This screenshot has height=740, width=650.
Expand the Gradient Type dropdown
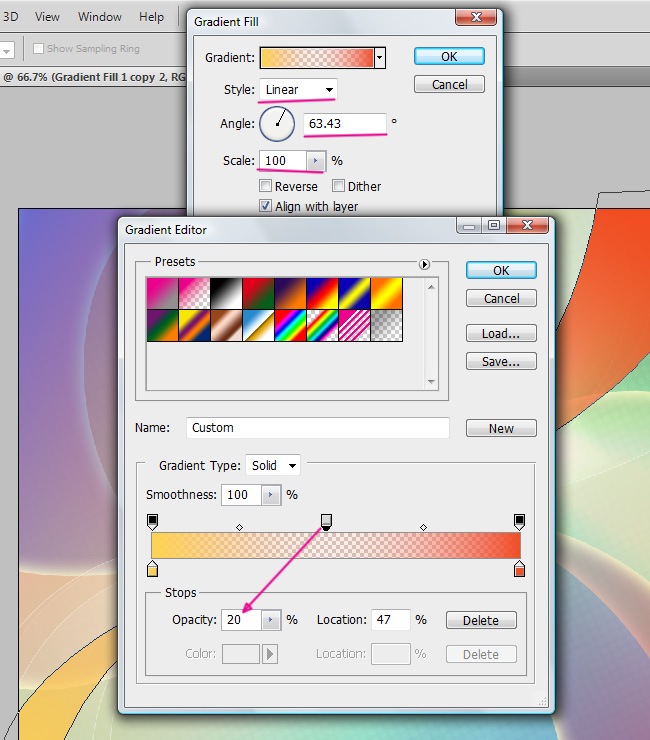[274, 465]
